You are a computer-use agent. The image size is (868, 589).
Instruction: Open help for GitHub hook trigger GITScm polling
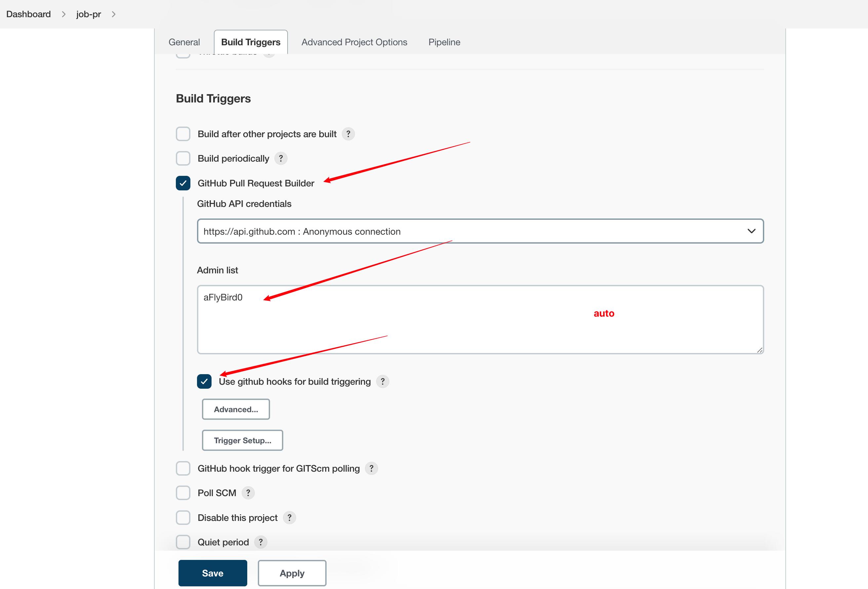click(371, 468)
